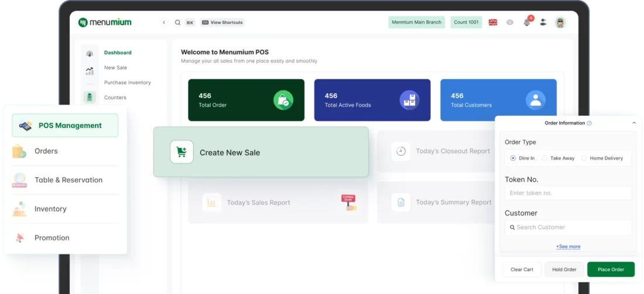644x294 pixels.
Task: Open the Total Customers card
Action: coord(498,100)
